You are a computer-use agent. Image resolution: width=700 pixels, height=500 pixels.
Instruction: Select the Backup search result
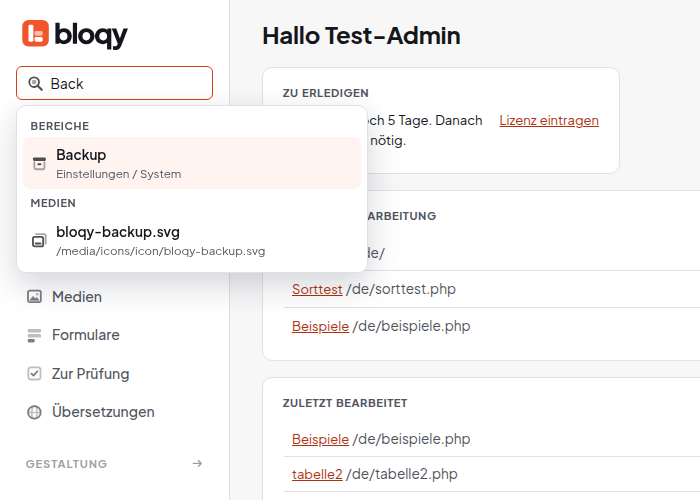pos(192,163)
